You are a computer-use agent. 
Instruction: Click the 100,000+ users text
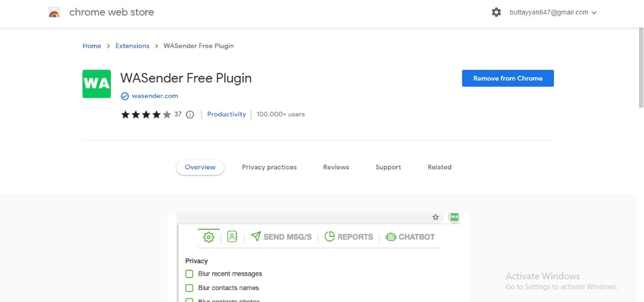[x=280, y=115]
